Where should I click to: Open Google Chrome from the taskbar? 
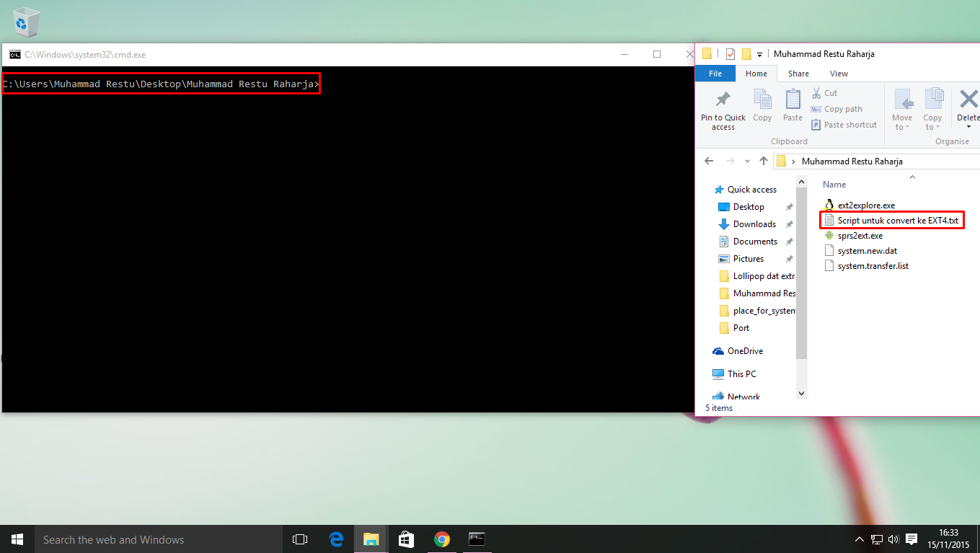click(x=441, y=539)
